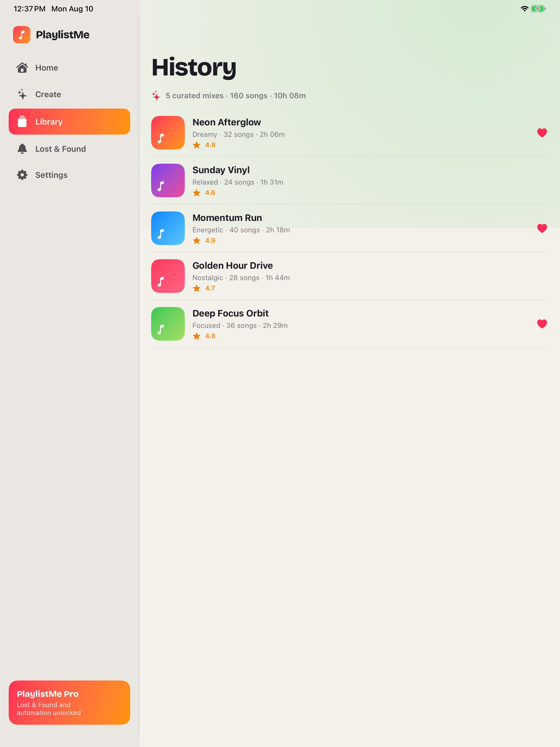Click the sparkle icon beside curated mixes
560x747 pixels.
point(156,96)
